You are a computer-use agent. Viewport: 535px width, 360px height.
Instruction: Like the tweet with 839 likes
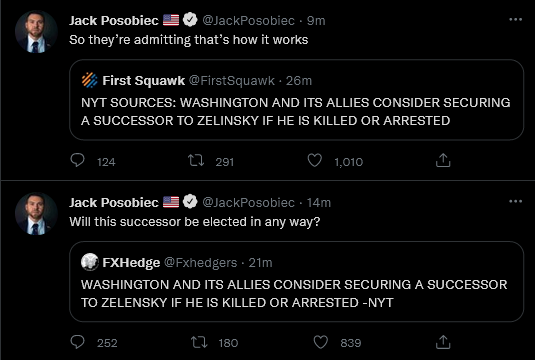pyautogui.click(x=320, y=342)
